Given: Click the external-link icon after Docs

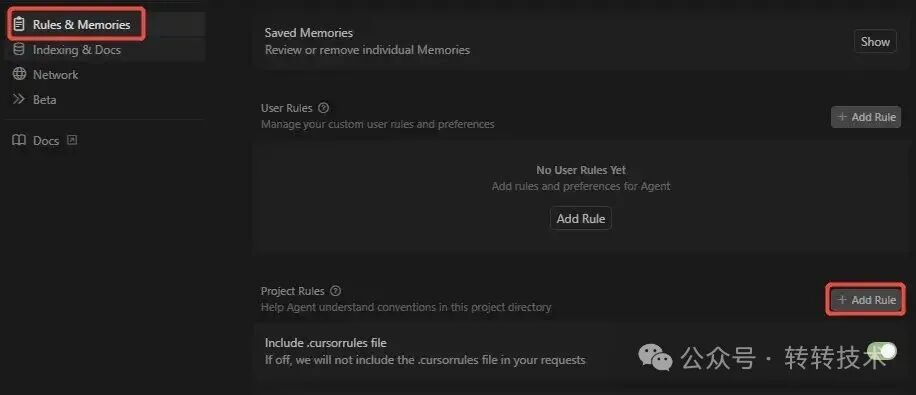Looking at the screenshot, I should click(72, 140).
